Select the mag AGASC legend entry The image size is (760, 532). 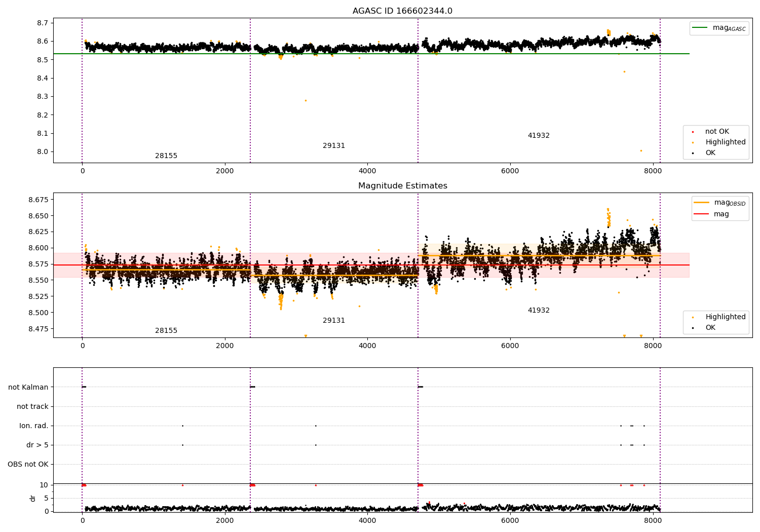pos(719,28)
